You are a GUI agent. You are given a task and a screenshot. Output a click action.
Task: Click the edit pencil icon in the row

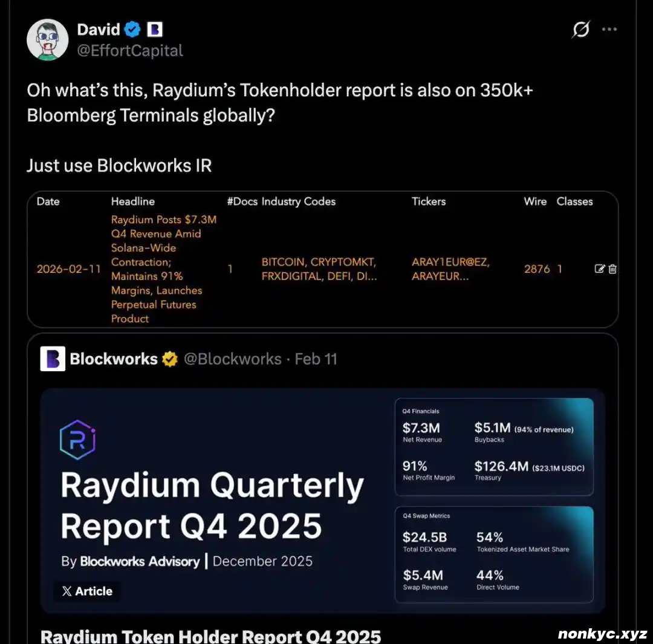[600, 269]
